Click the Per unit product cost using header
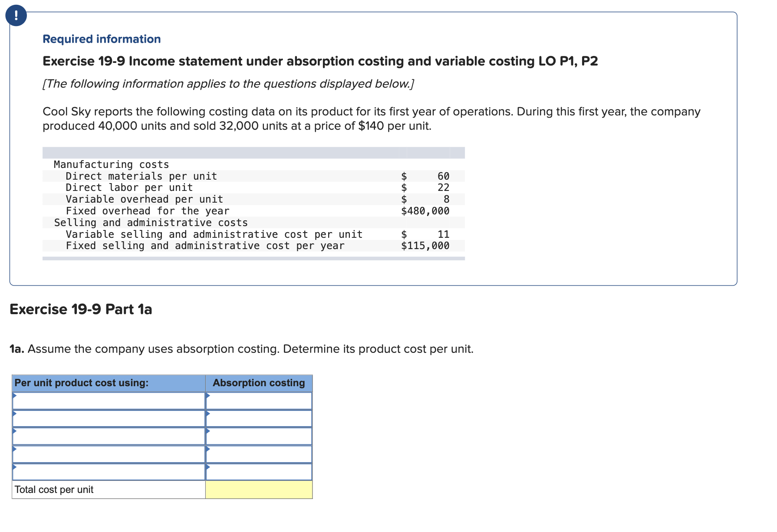The image size is (777, 532). tap(81, 383)
